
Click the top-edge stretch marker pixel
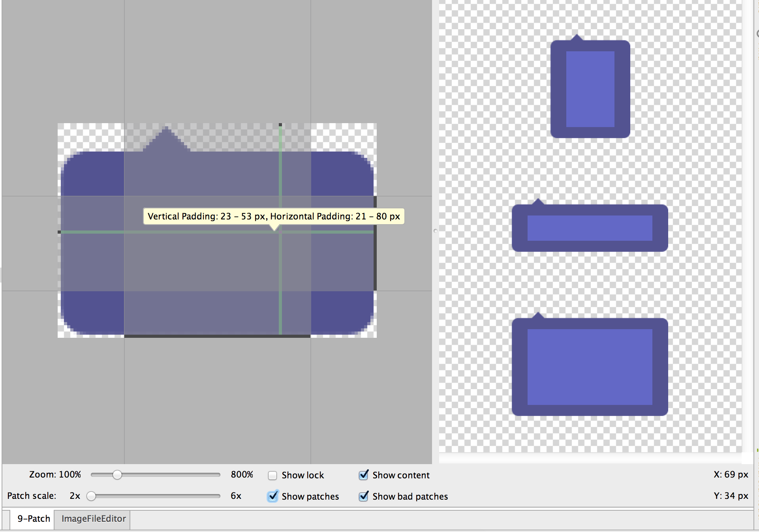(280, 125)
